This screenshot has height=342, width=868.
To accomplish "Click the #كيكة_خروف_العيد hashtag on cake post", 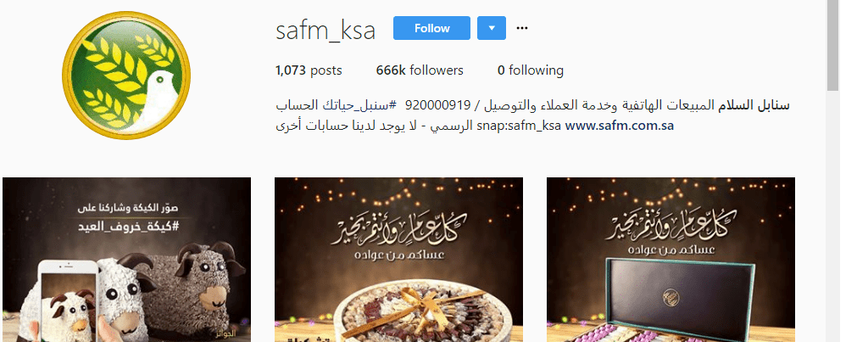I will coord(127,227).
